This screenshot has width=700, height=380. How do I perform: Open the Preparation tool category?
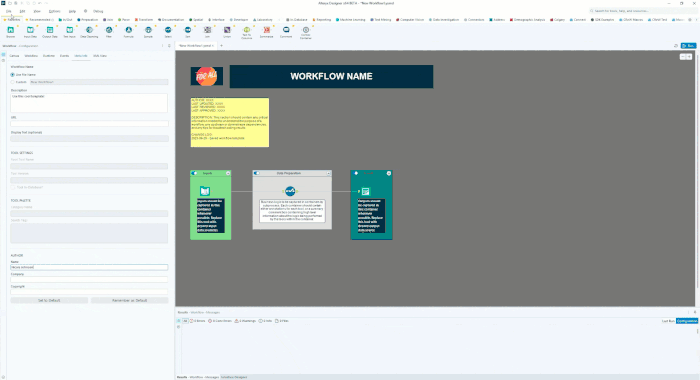(x=88, y=20)
